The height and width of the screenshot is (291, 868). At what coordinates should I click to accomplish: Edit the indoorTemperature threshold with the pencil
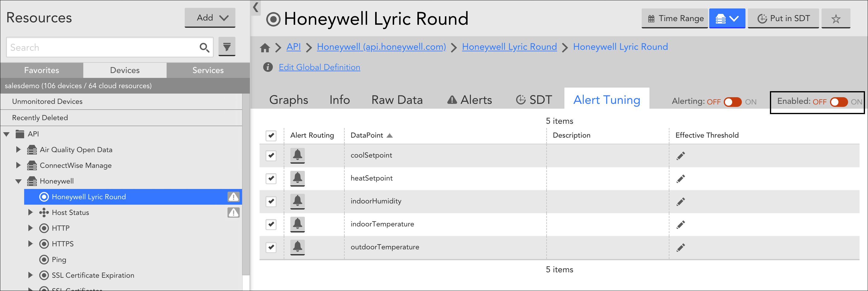pos(681,225)
